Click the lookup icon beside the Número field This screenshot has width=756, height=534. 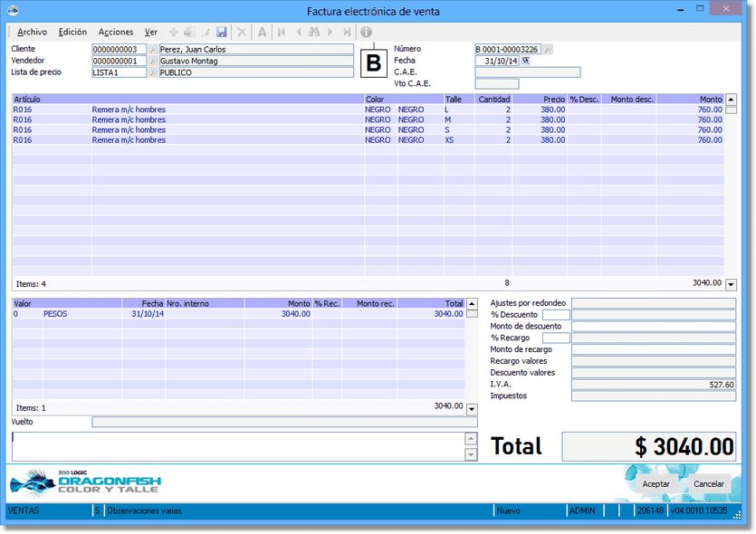tap(548, 49)
